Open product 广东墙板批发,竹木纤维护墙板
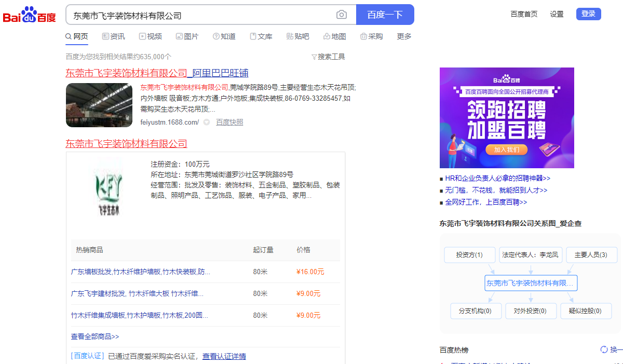The image size is (623, 364). coord(141,272)
